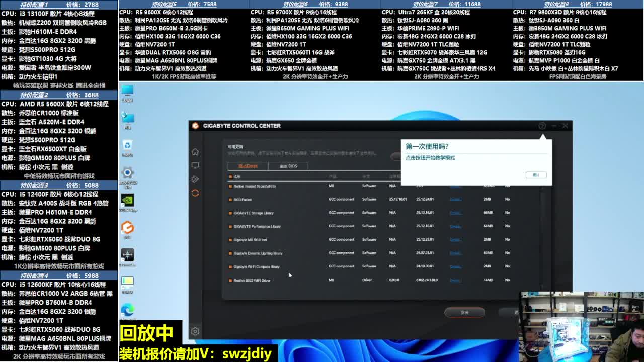The height and width of the screenshot is (362, 644).
Task: Click the third sidebar arrow icon
Action: pos(195,179)
